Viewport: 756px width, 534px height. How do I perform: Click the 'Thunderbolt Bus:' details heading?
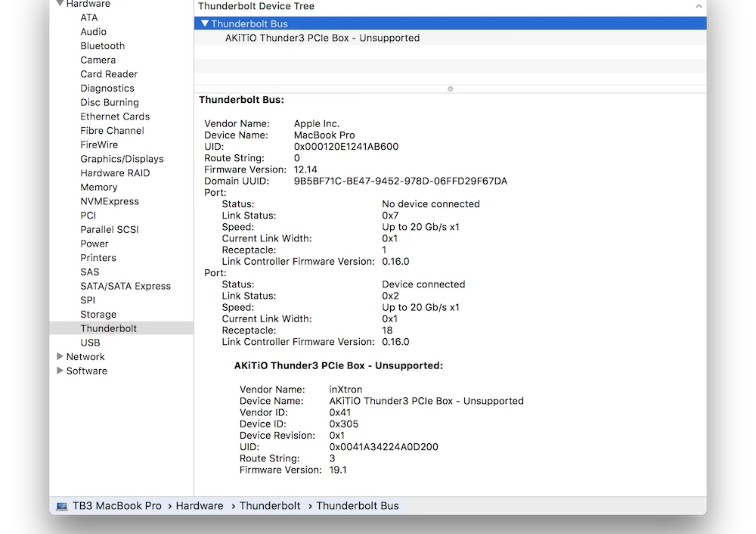click(242, 100)
